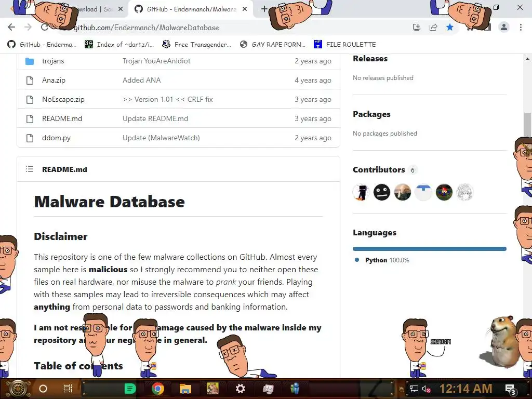Click the '4 years ago' timestamp for Ana.zip
Image resolution: width=532 pixels, height=399 pixels.
pyautogui.click(x=313, y=81)
